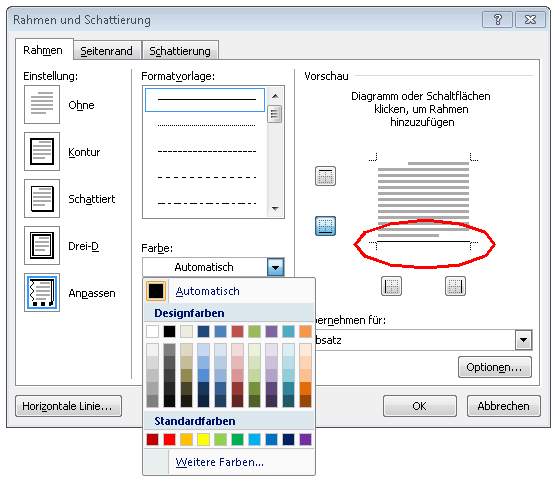Toggle the left border preview button
The height and width of the screenshot is (504, 558).
pos(391,286)
